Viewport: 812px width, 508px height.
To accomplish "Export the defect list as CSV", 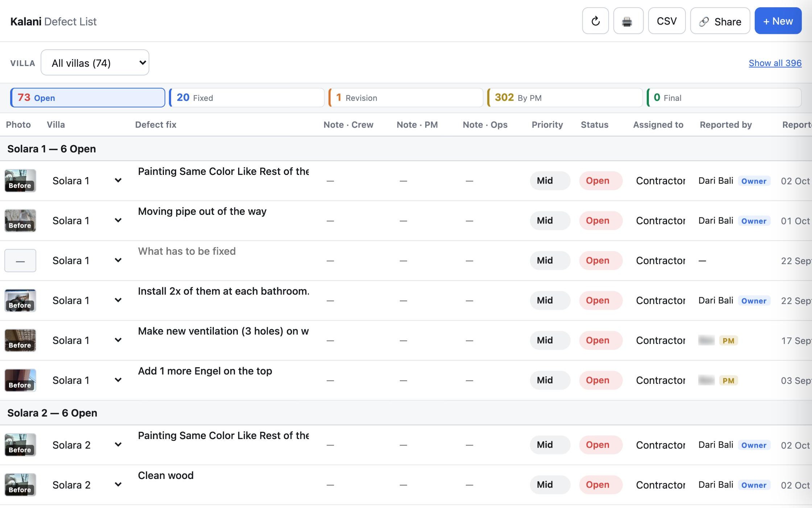I will [x=667, y=21].
